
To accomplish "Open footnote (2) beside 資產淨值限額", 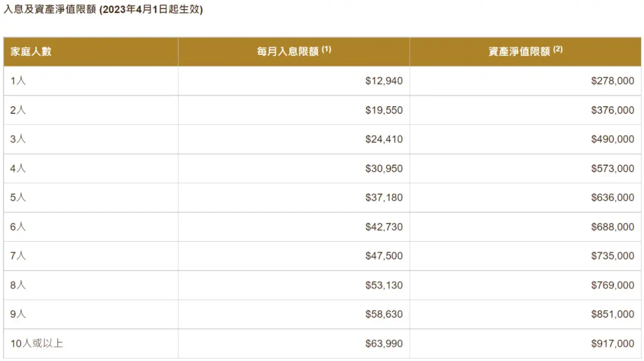I will point(558,50).
